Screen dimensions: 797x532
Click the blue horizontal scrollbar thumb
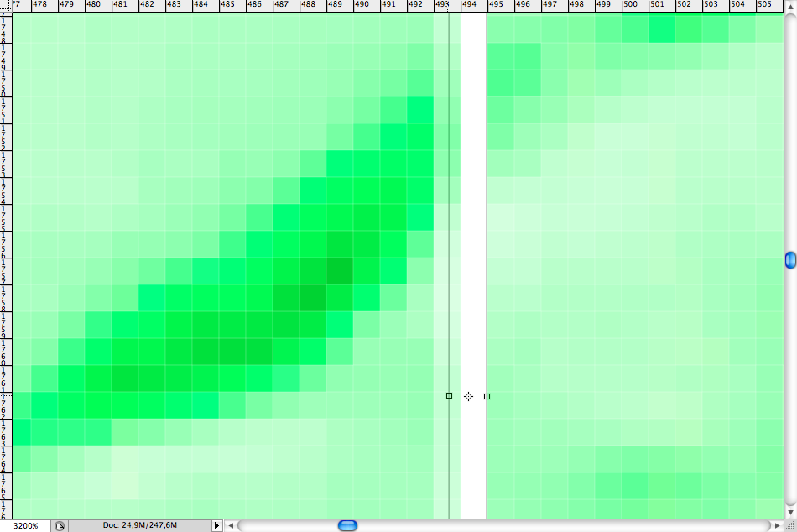point(347,525)
